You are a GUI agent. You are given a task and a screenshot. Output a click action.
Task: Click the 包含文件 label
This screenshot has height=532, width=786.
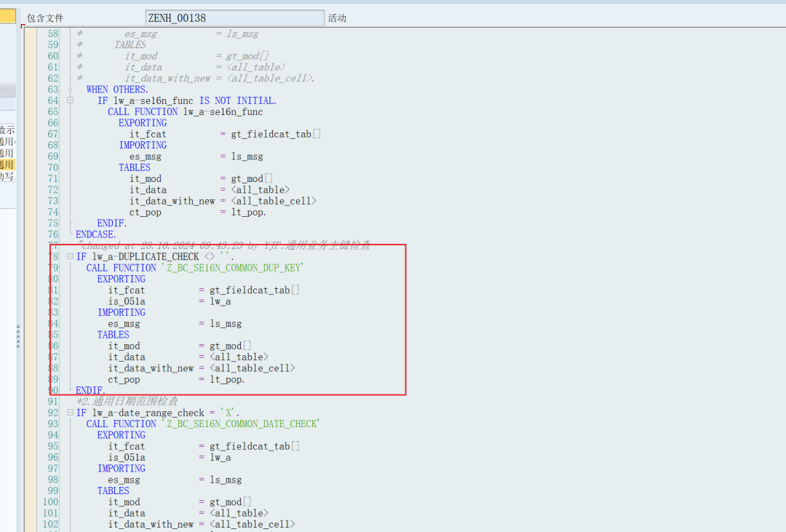[45, 18]
